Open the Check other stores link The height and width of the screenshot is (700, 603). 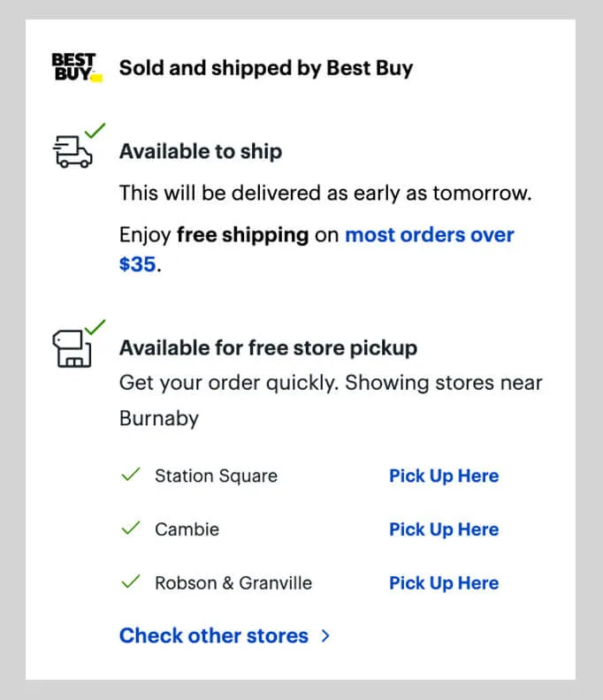(x=213, y=635)
